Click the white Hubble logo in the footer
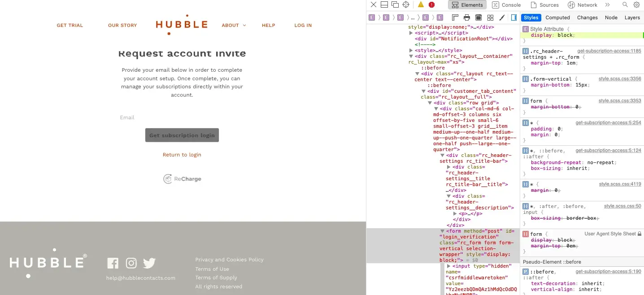The width and height of the screenshot is (644, 295). pos(48,263)
